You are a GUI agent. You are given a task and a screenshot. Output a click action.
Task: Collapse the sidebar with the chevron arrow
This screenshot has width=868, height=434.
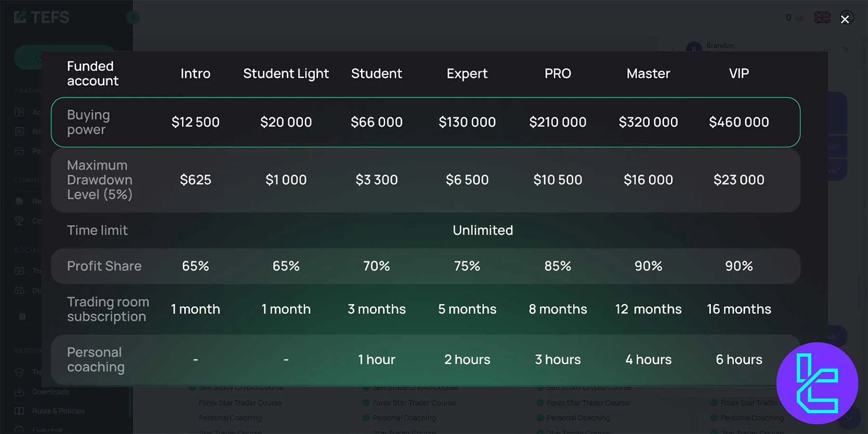[x=133, y=17]
